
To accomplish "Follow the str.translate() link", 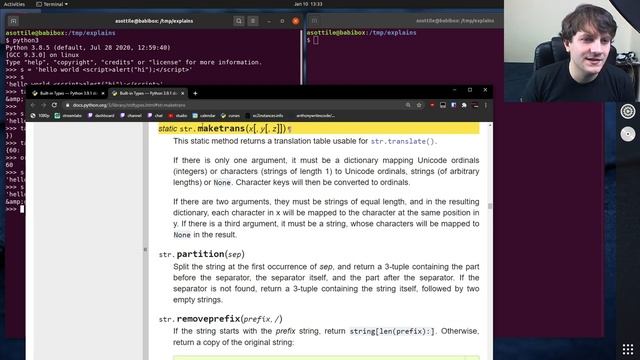I will pos(403,141).
